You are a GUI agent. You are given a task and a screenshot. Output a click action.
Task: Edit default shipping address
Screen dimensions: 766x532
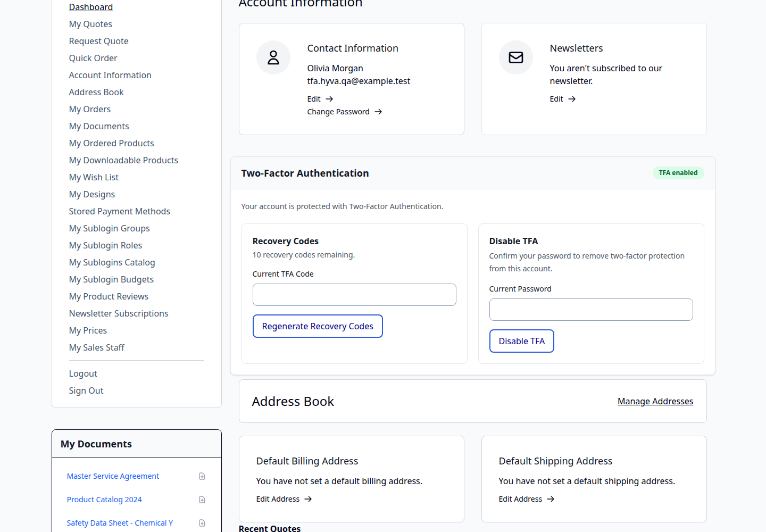[x=527, y=499]
